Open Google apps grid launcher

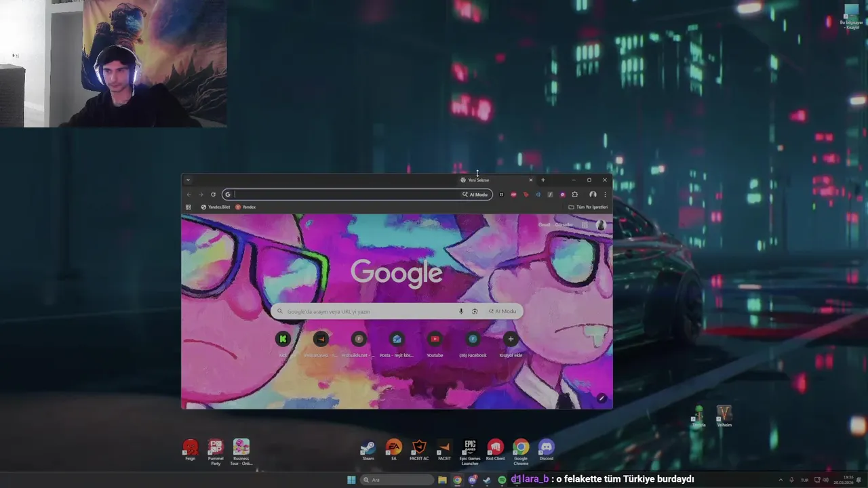(x=585, y=225)
